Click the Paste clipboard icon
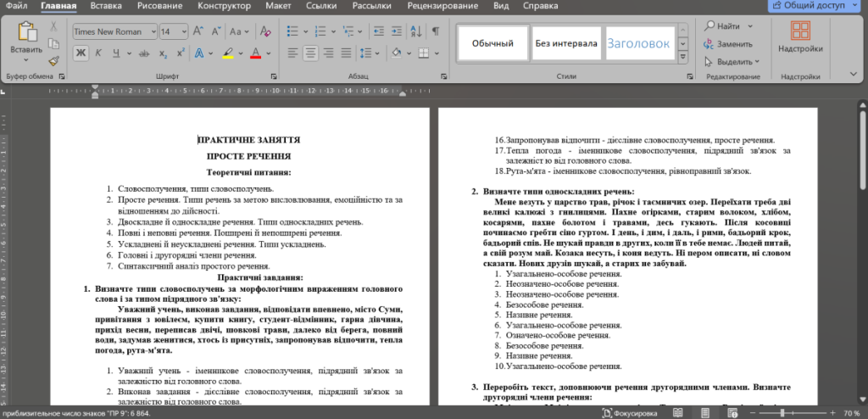This screenshot has width=868, height=419. 26,31
